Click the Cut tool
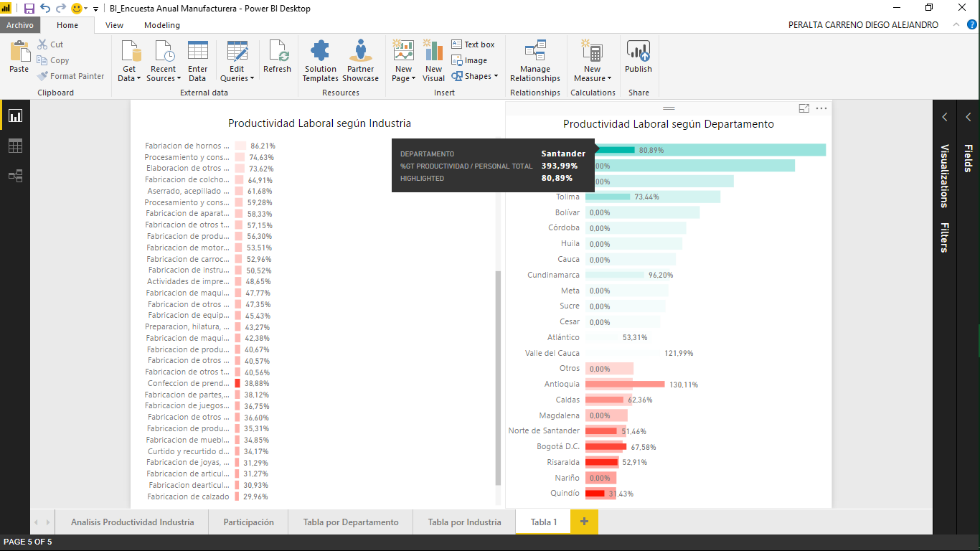Screen dimensions: 980x551 (51, 44)
